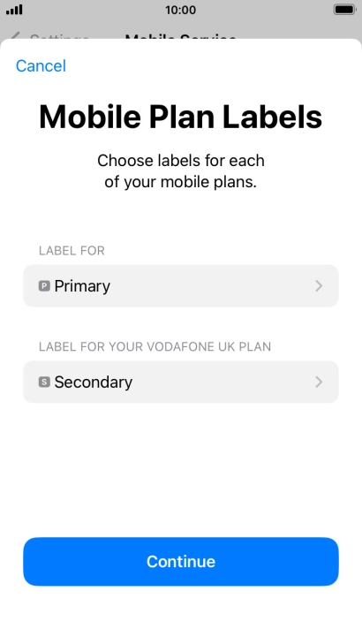Tap the dimmed back arrow behind the sheet
The height and width of the screenshot is (644, 362).
pyautogui.click(x=15, y=36)
